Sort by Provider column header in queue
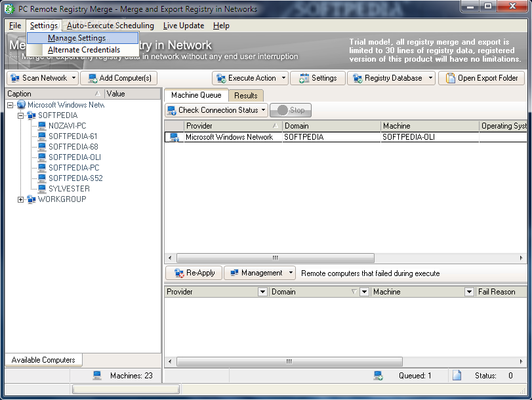 (233, 126)
